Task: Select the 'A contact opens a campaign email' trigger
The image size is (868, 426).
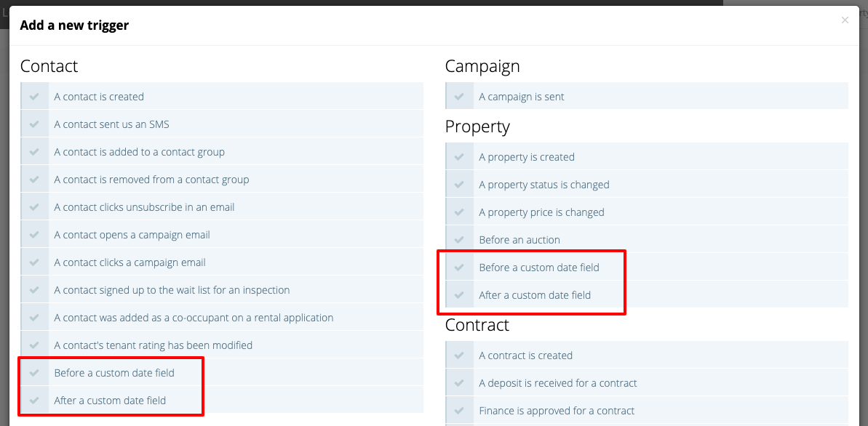Action: point(131,234)
